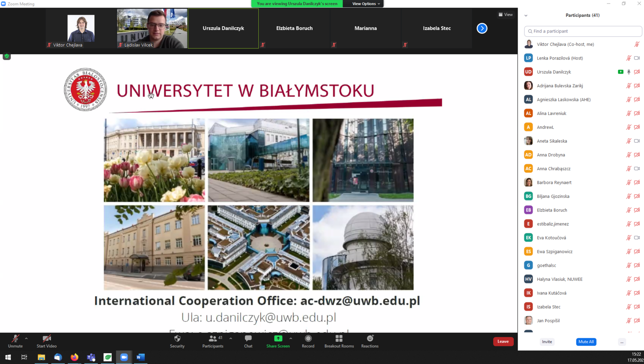The image size is (644, 364).
Task: Unmute your microphone
Action: (15, 339)
